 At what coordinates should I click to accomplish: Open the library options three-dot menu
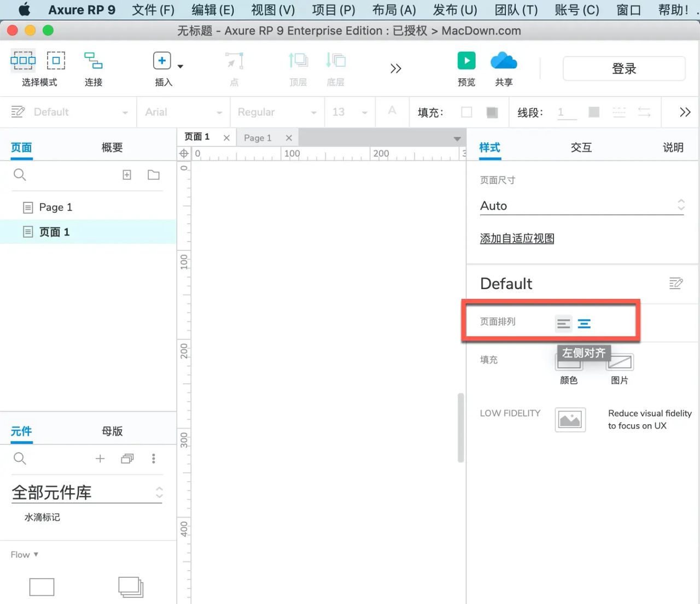(154, 459)
